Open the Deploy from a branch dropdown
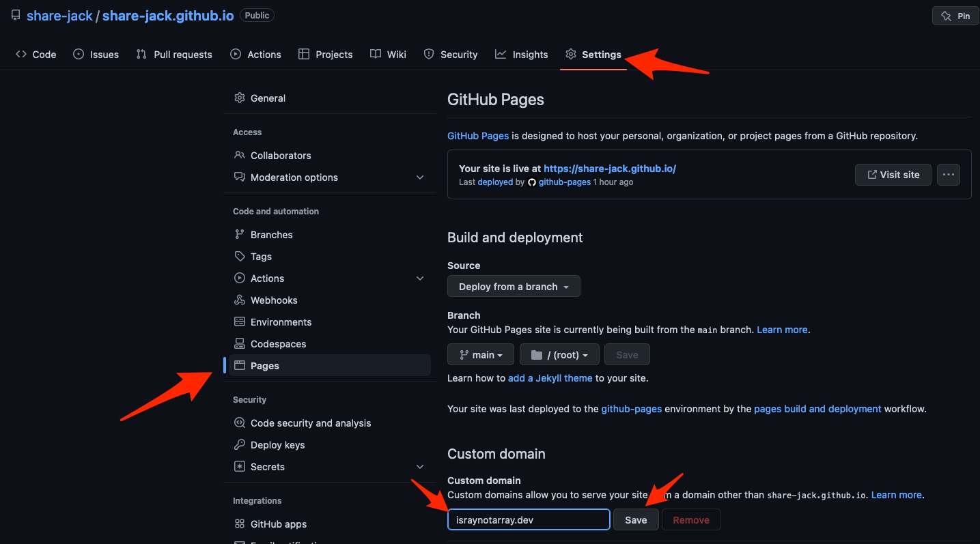This screenshot has height=544, width=980. 514,287
